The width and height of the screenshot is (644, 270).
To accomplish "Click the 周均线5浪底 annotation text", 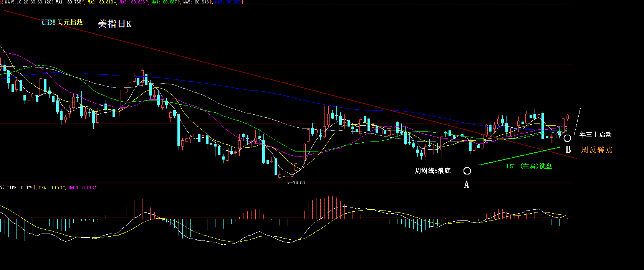I will pos(432,171).
